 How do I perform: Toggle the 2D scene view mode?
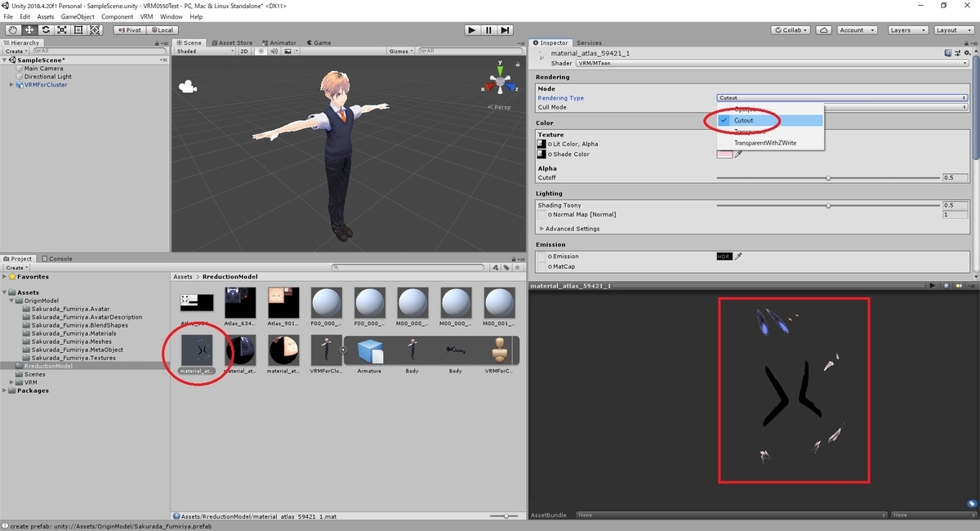(243, 51)
